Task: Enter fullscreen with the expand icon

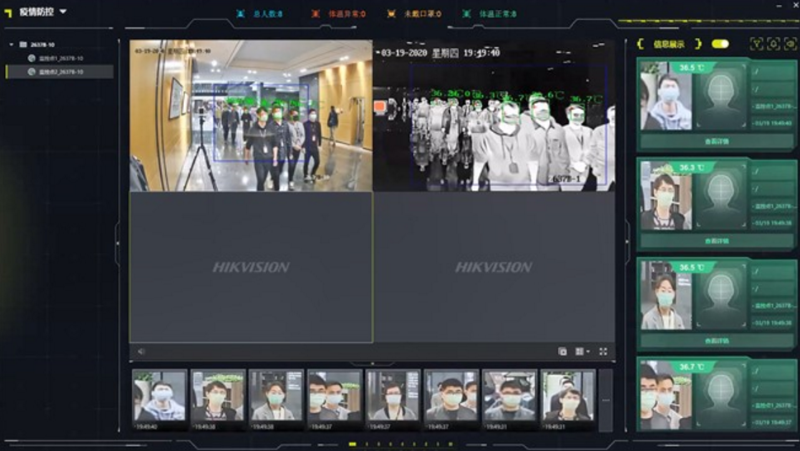Action: point(603,351)
